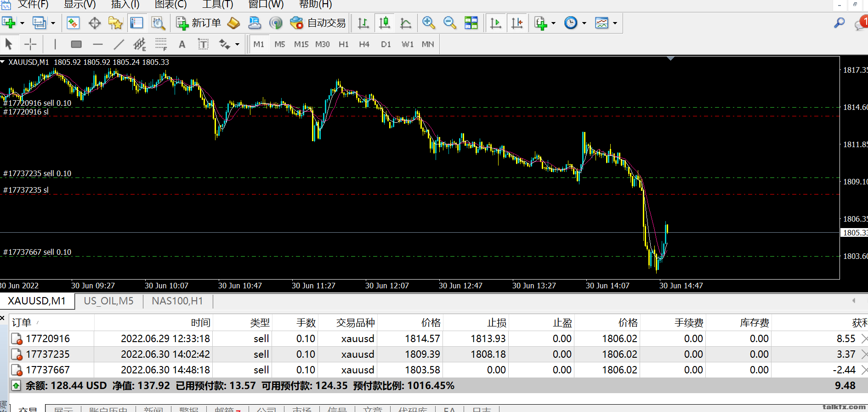868x412 pixels.
Task: Expand the profiles dropdown arrow
Action: click(53, 23)
